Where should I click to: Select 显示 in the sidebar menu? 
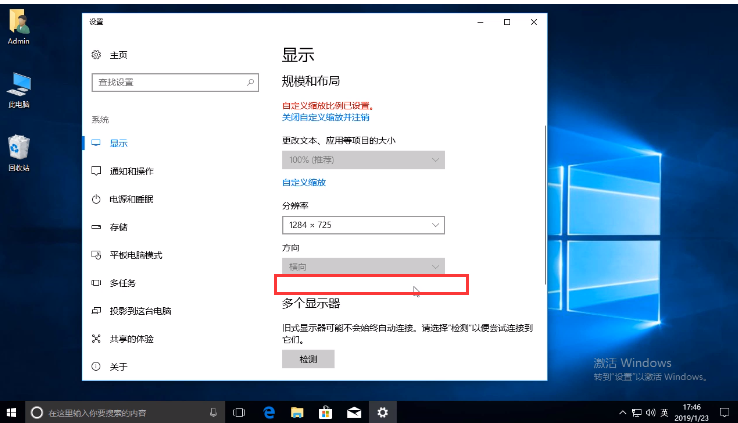[x=118, y=143]
